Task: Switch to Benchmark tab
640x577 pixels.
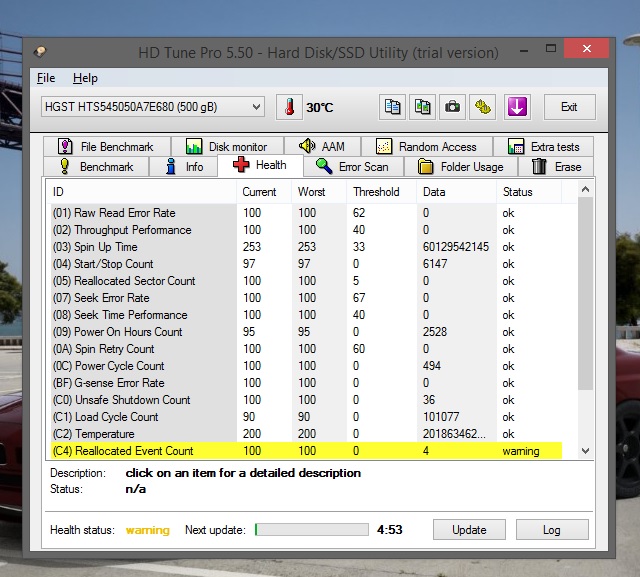Action: pos(96,166)
